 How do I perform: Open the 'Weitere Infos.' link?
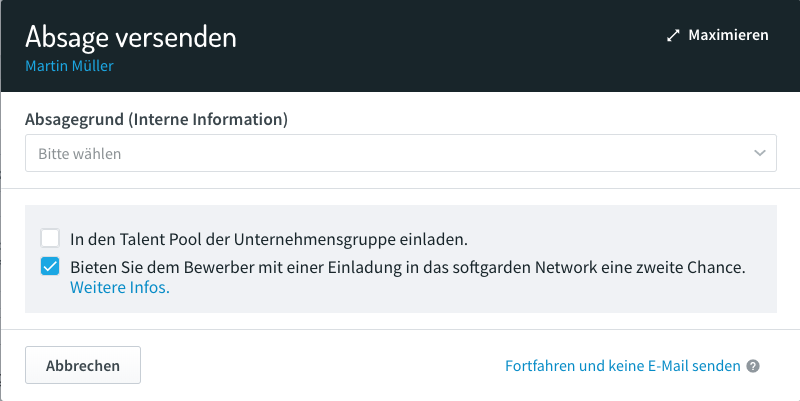coord(119,287)
